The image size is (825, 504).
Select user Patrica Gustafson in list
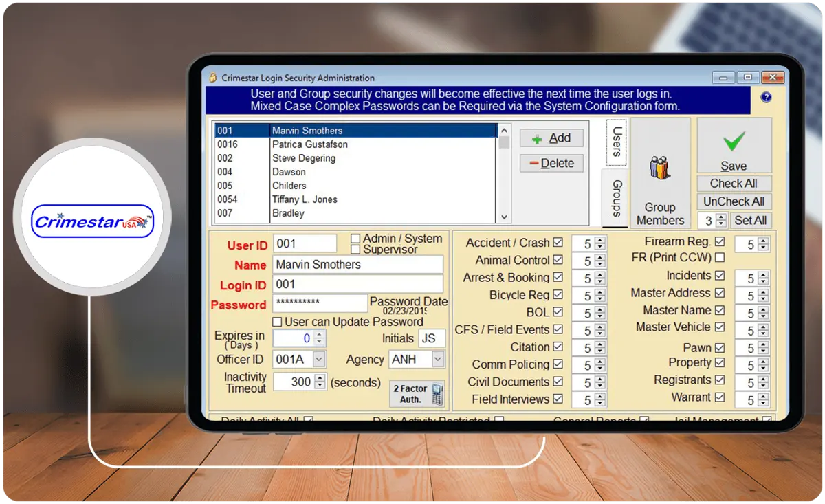(355, 144)
